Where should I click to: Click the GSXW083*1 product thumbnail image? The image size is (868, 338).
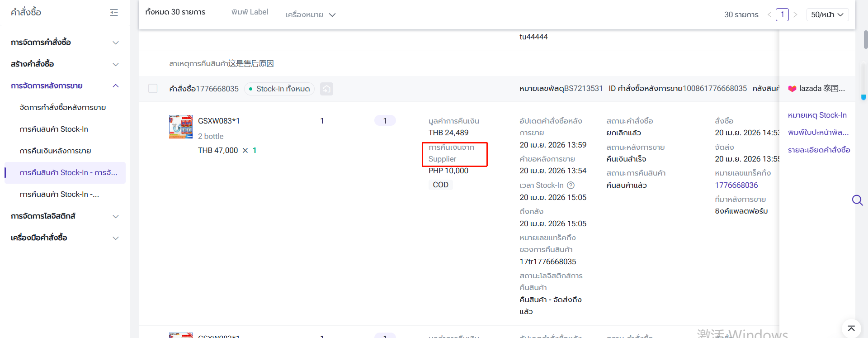181,127
